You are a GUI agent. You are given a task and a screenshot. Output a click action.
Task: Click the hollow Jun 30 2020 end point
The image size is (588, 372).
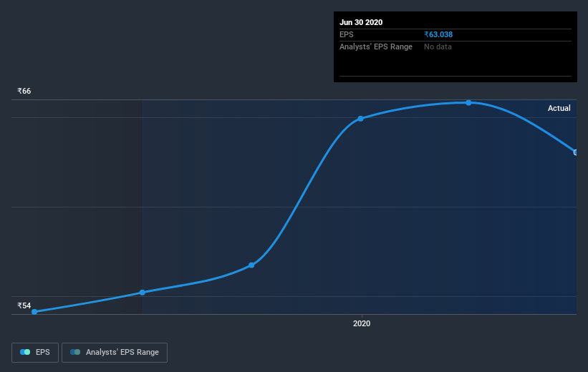576,152
